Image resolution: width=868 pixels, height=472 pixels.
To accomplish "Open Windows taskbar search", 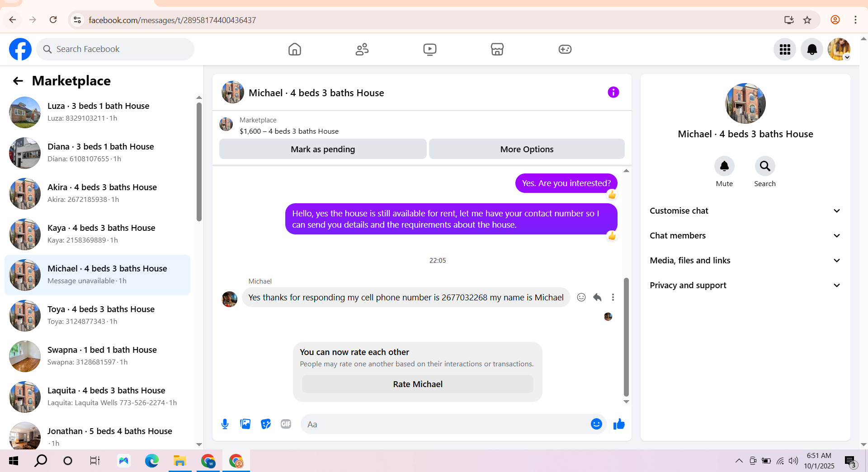I will pyautogui.click(x=41, y=461).
